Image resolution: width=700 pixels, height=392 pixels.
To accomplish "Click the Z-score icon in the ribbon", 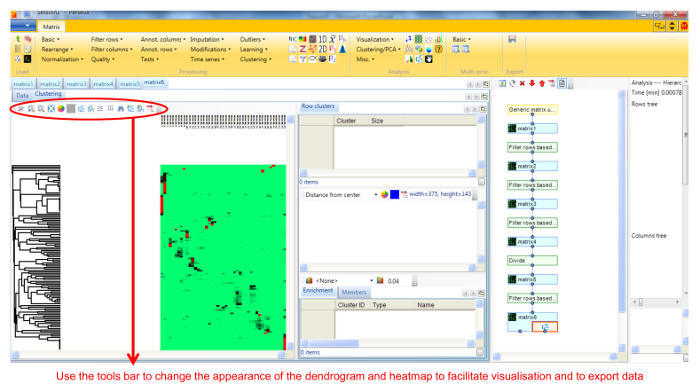I will click(303, 49).
